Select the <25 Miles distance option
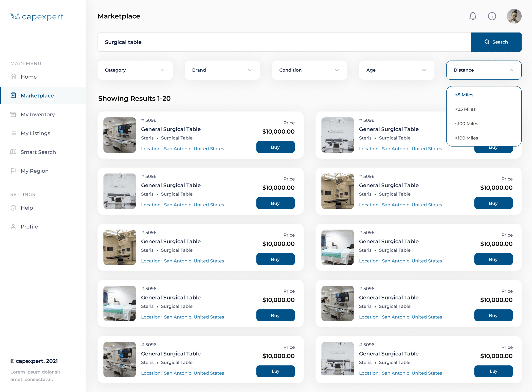This screenshot has width=532, height=392. pos(465,109)
